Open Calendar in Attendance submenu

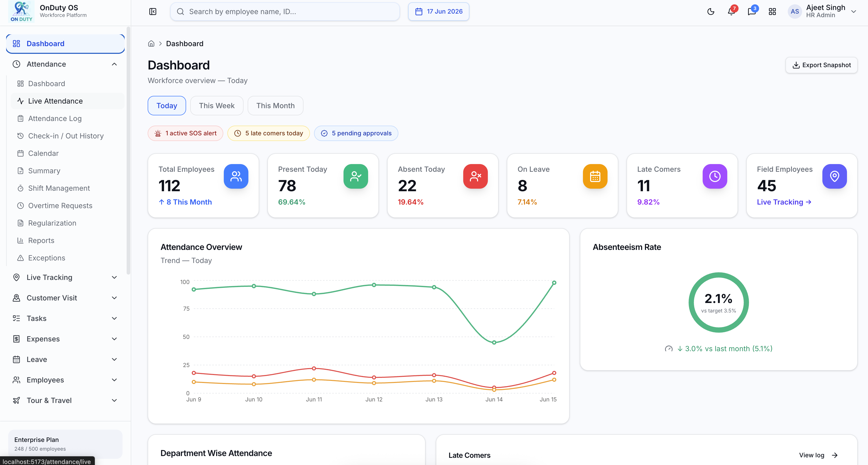[x=67, y=153]
